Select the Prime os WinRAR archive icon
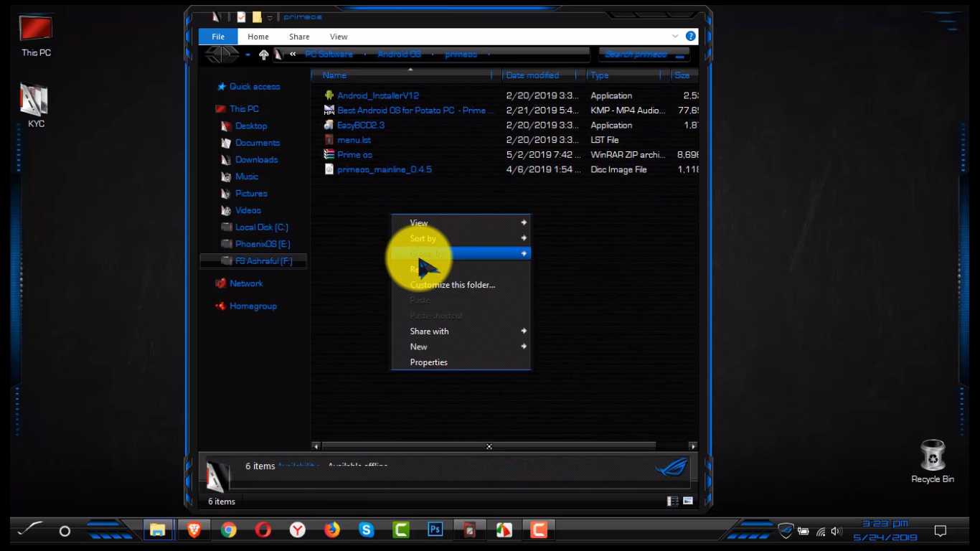The width and height of the screenshot is (980, 551). 329,154
